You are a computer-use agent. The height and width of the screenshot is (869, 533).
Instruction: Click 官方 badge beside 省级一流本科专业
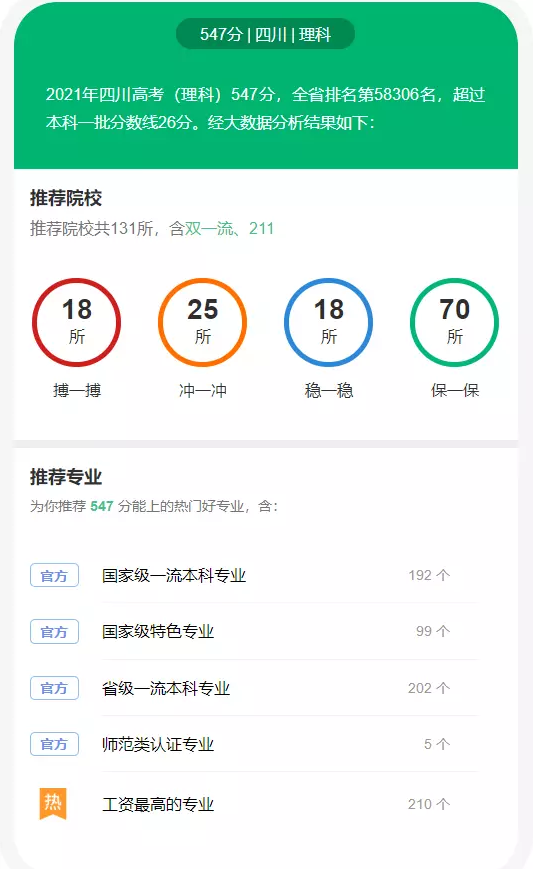pyautogui.click(x=54, y=688)
